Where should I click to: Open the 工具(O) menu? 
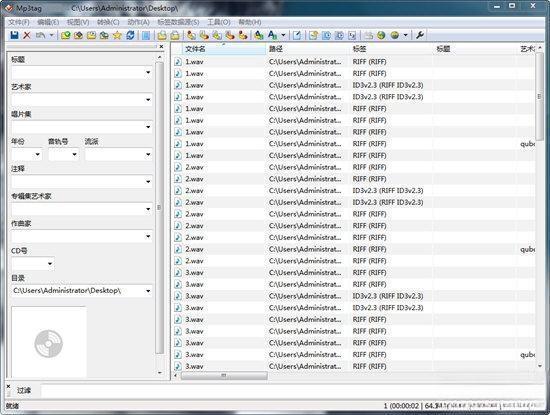pos(219,22)
